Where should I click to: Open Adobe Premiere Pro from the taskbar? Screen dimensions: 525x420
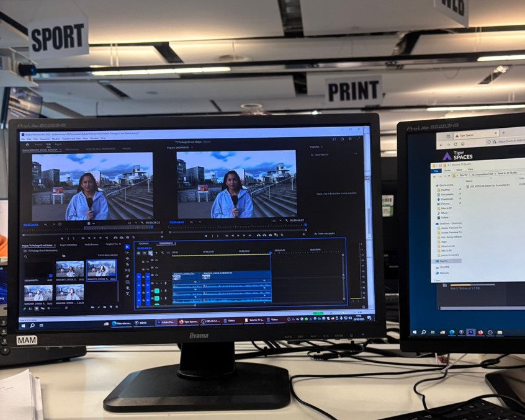pos(166,322)
